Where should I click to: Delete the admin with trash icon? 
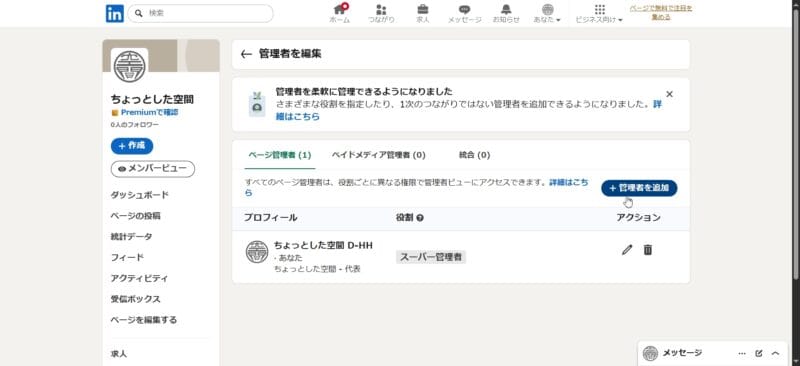click(647, 250)
